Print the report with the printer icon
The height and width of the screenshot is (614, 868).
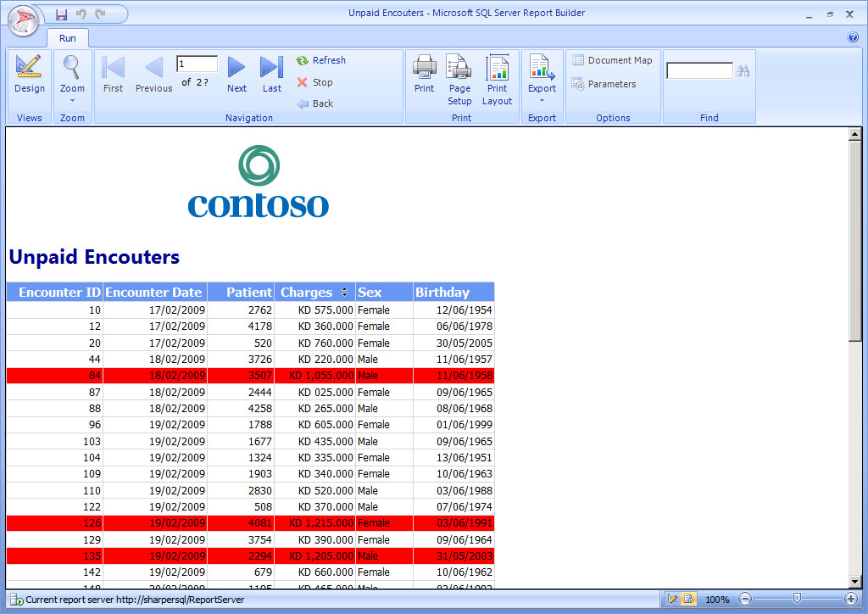click(x=425, y=74)
